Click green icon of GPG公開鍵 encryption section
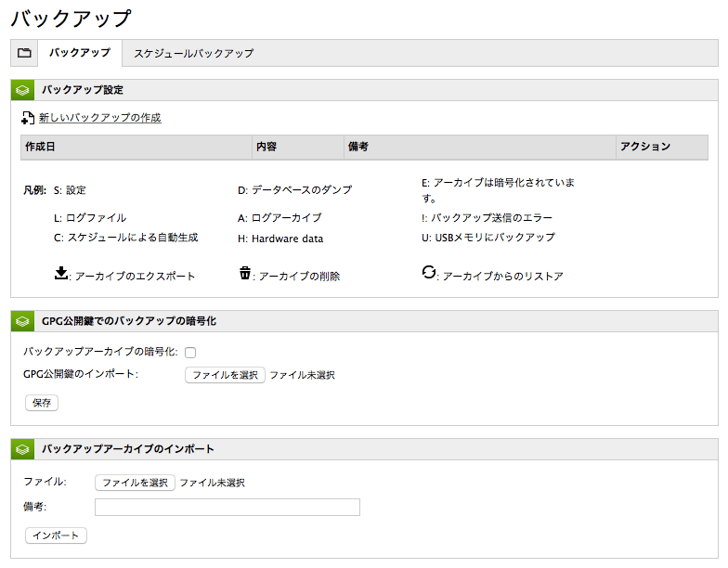This screenshot has width=728, height=568. click(x=22, y=321)
